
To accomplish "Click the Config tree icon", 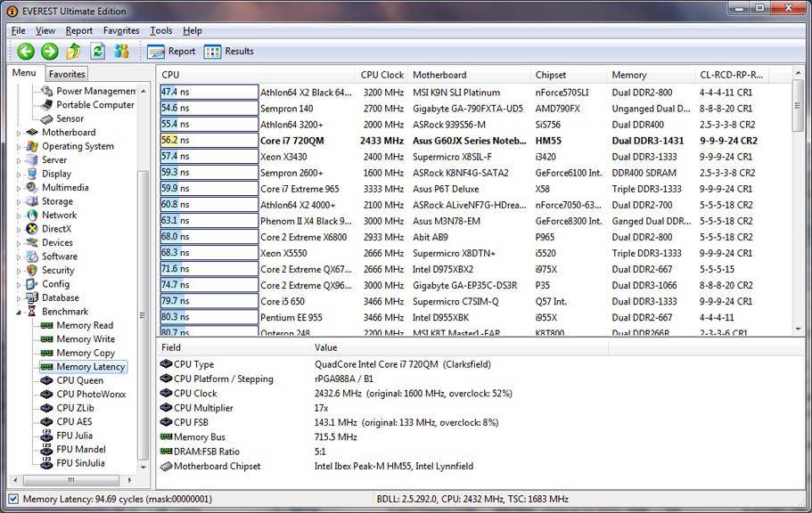I will tap(32, 284).
